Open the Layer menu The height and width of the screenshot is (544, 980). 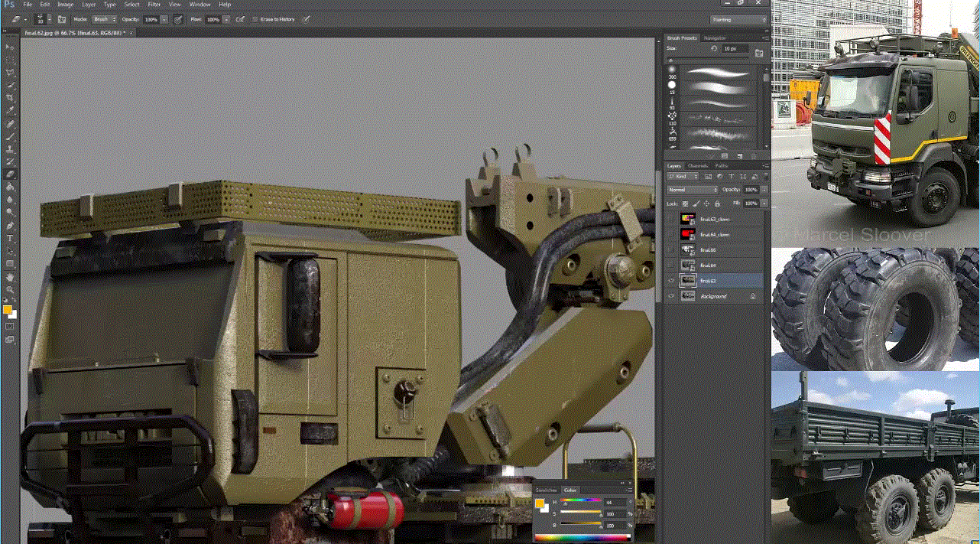click(x=89, y=5)
